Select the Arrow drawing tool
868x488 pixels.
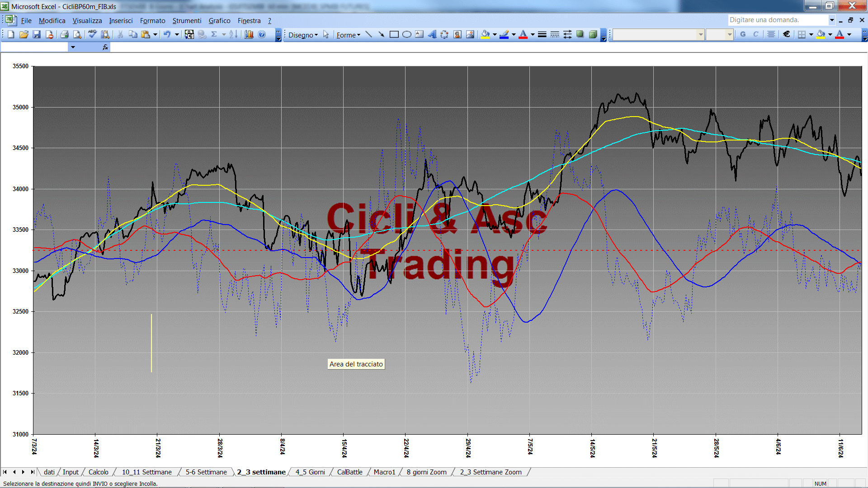tap(381, 34)
